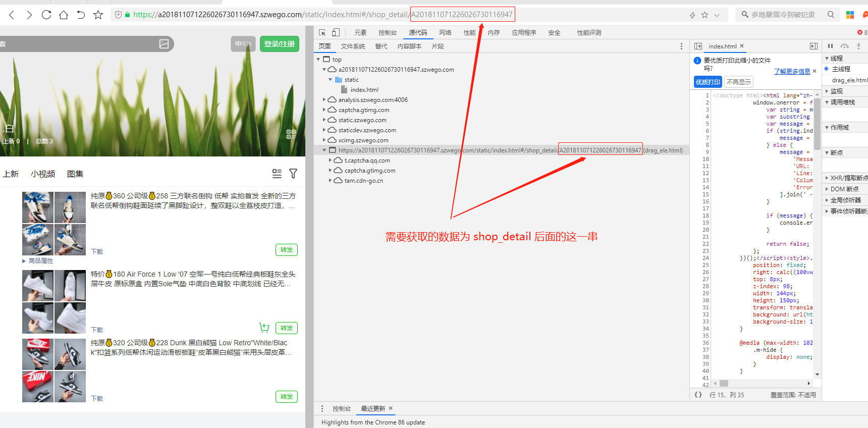Select the 文件系统 sources sub-tab

point(353,46)
